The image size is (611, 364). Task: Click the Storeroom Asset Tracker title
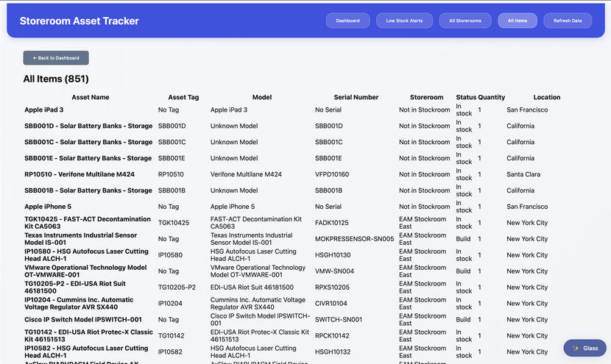(79, 21)
